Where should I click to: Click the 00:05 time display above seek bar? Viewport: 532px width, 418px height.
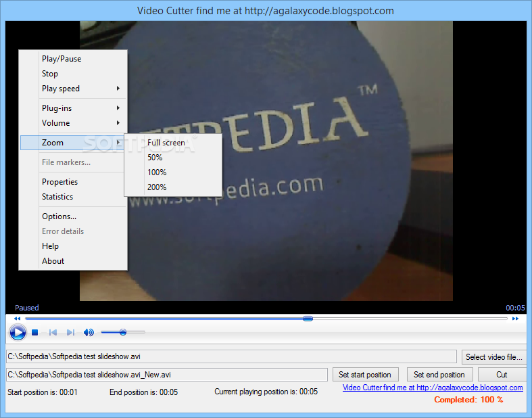click(515, 308)
